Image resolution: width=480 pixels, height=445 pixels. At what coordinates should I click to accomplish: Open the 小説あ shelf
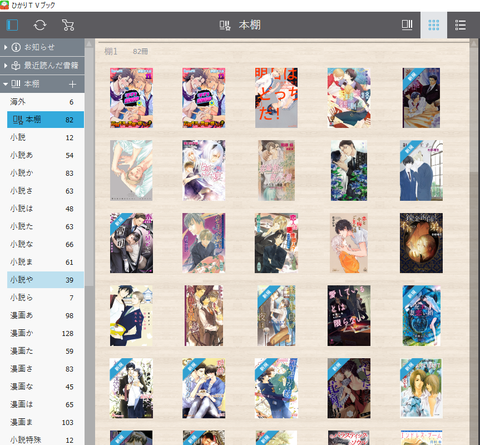42,155
